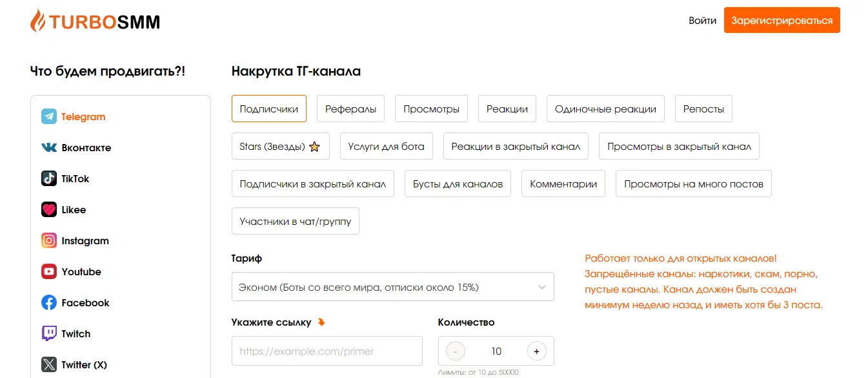
Task: Open the Facebook icon in sidebar
Action: coord(49,303)
